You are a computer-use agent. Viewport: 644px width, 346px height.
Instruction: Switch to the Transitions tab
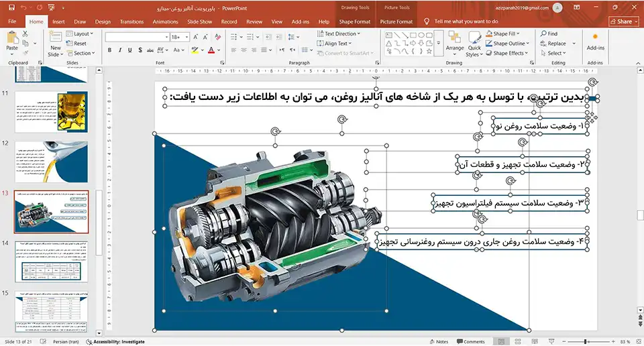pos(132,21)
